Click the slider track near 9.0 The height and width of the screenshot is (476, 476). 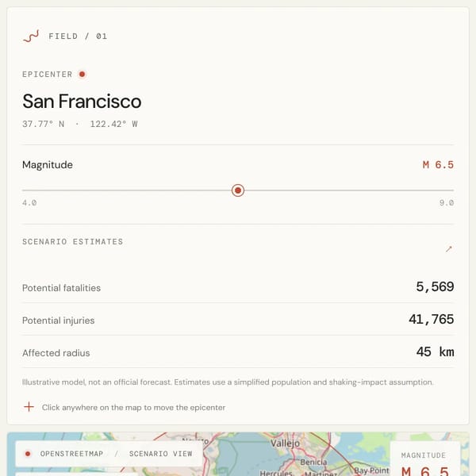pyautogui.click(x=446, y=190)
